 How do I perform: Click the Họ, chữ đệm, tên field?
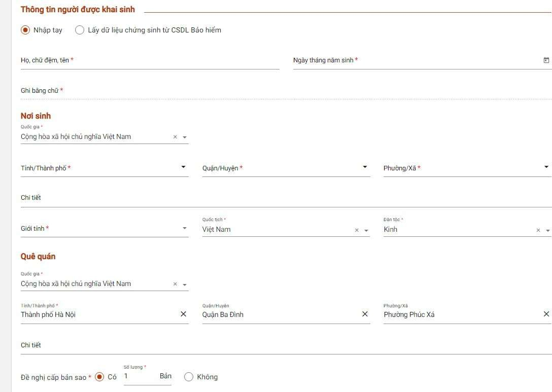coord(150,61)
